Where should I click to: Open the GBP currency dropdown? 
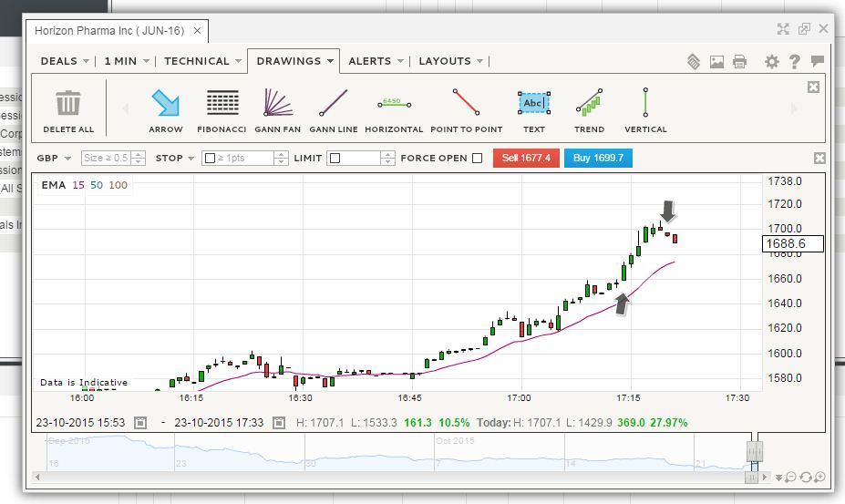tap(54, 158)
